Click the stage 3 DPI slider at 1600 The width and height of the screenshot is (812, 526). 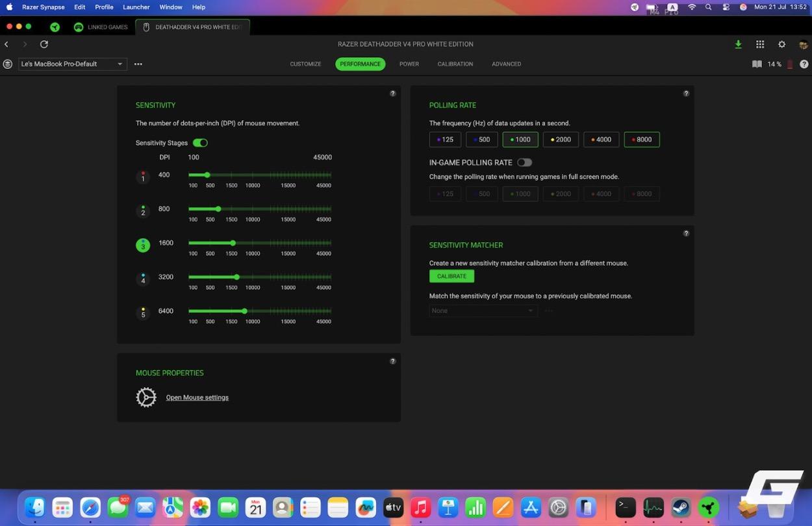(233, 243)
